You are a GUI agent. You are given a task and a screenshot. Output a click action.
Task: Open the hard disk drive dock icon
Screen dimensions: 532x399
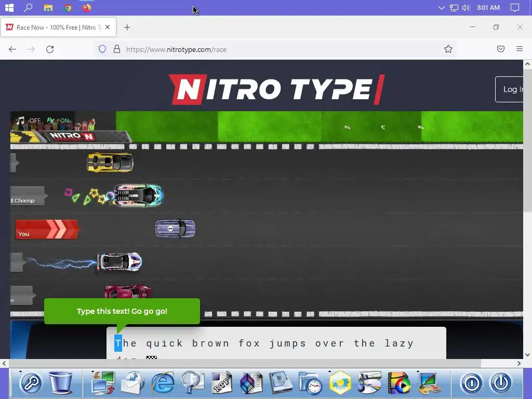tap(281, 383)
